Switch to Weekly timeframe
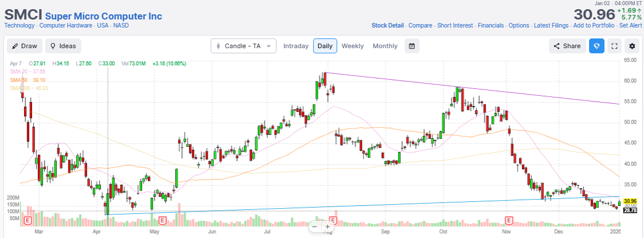This screenshot has width=644, height=238. [353, 46]
